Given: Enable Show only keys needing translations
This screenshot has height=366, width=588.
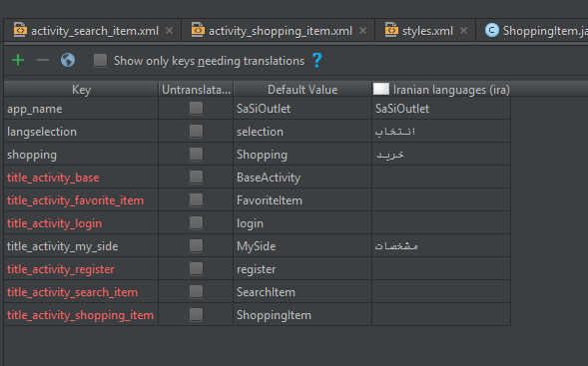Looking at the screenshot, I should (x=100, y=60).
